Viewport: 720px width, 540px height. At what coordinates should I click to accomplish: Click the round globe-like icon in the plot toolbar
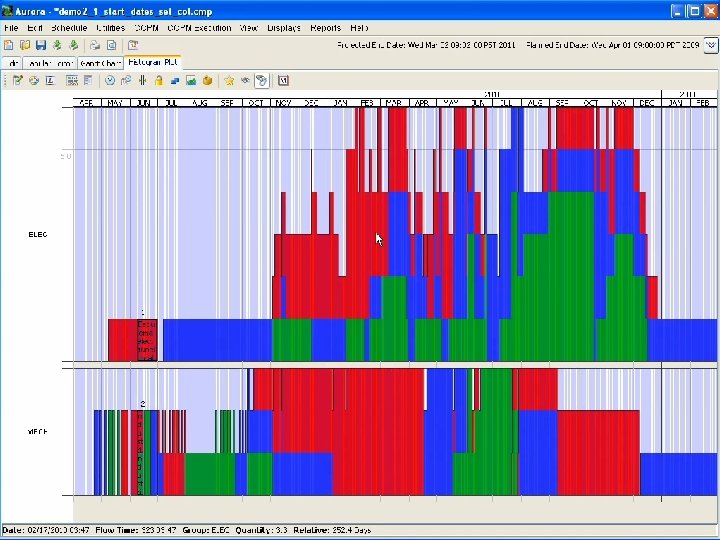[34, 81]
